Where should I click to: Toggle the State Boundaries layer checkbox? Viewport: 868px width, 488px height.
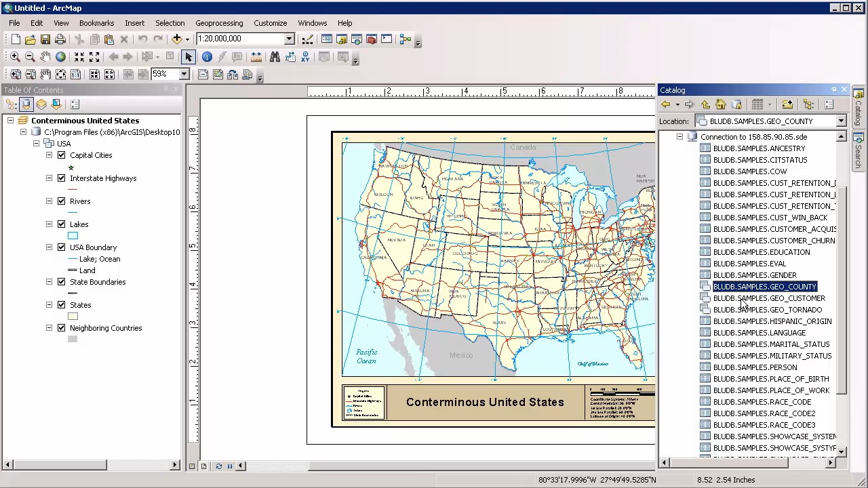click(x=62, y=282)
